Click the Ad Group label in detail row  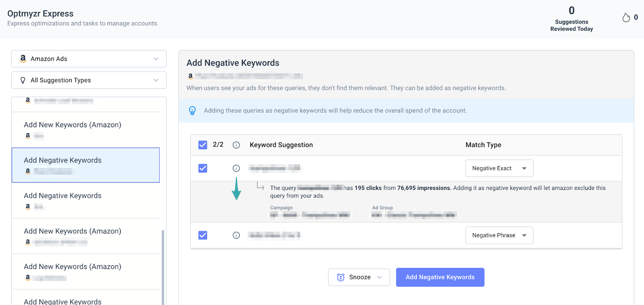point(382,208)
